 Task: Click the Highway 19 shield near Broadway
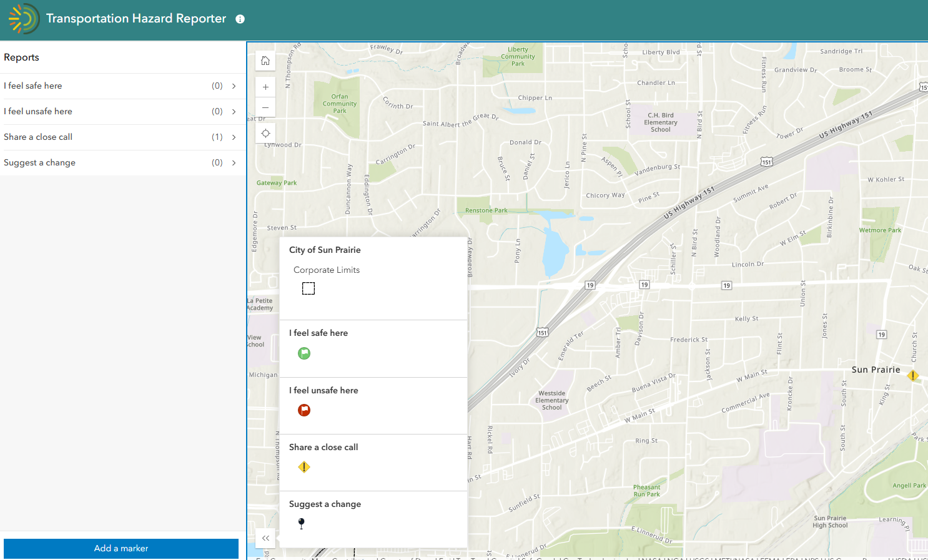590,285
